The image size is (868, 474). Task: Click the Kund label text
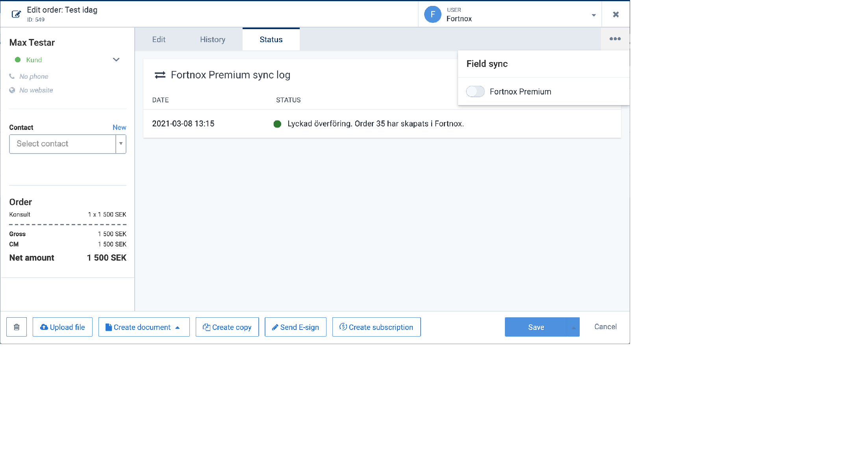click(34, 60)
